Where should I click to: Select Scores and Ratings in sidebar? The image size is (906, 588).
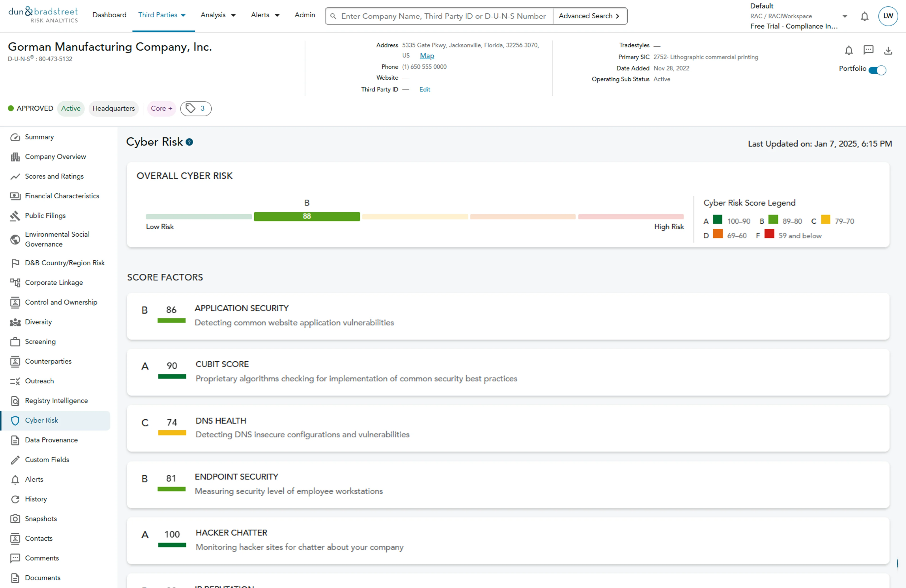[x=54, y=177]
